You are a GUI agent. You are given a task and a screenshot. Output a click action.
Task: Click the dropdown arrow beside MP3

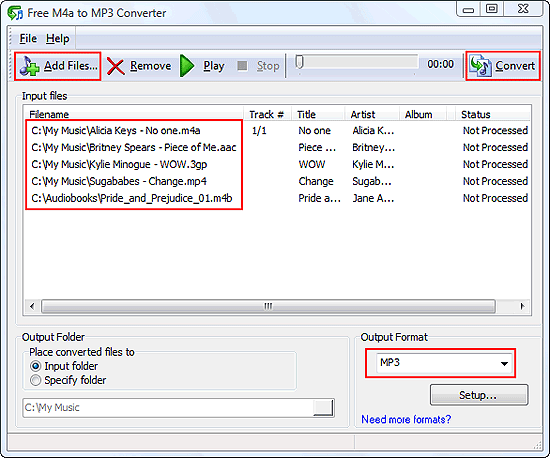[x=504, y=364]
